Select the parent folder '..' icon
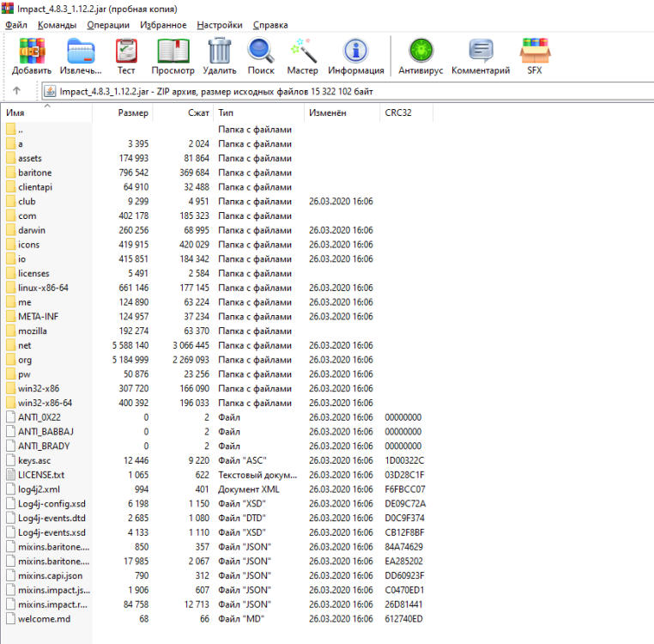This screenshot has height=644, width=654. point(11,129)
